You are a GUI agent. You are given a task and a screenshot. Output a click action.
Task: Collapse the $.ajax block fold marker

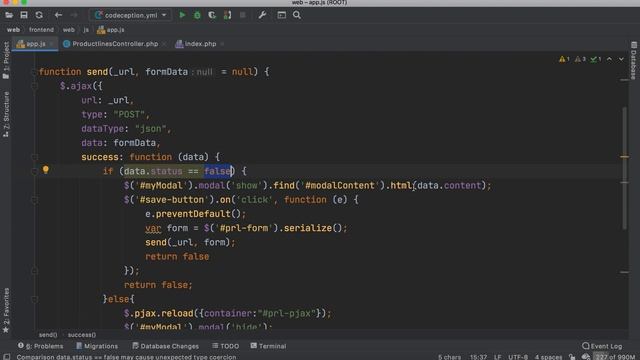[x=35, y=86]
